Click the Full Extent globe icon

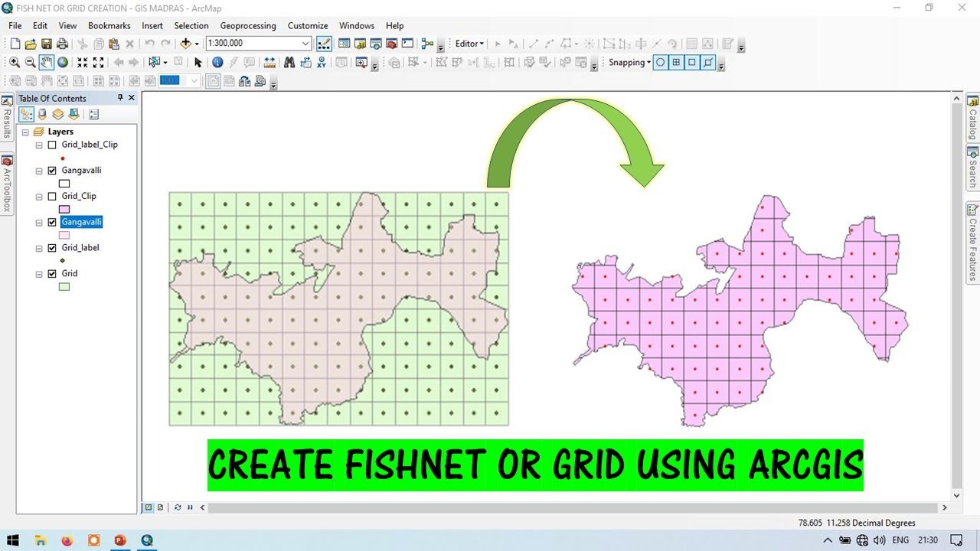(x=63, y=62)
